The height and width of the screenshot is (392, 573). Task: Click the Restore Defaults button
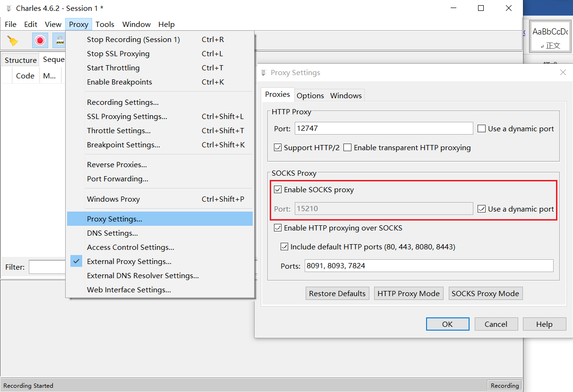pos(337,293)
